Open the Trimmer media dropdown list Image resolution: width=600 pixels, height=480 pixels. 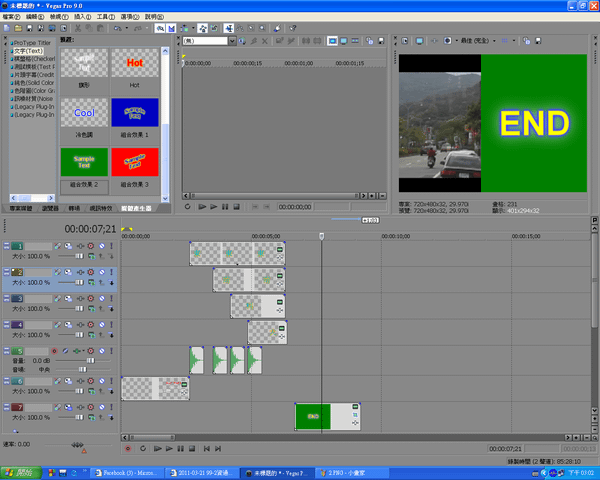click(232, 41)
